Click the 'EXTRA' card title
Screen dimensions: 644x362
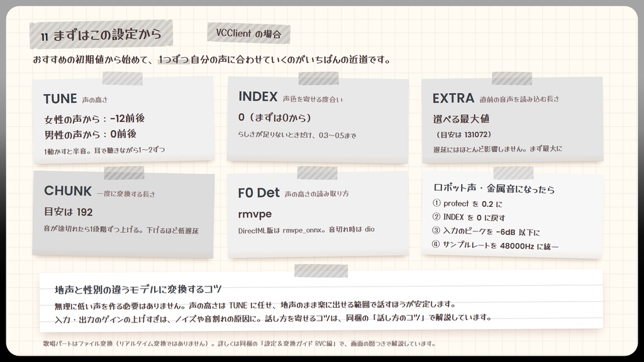pos(453,98)
